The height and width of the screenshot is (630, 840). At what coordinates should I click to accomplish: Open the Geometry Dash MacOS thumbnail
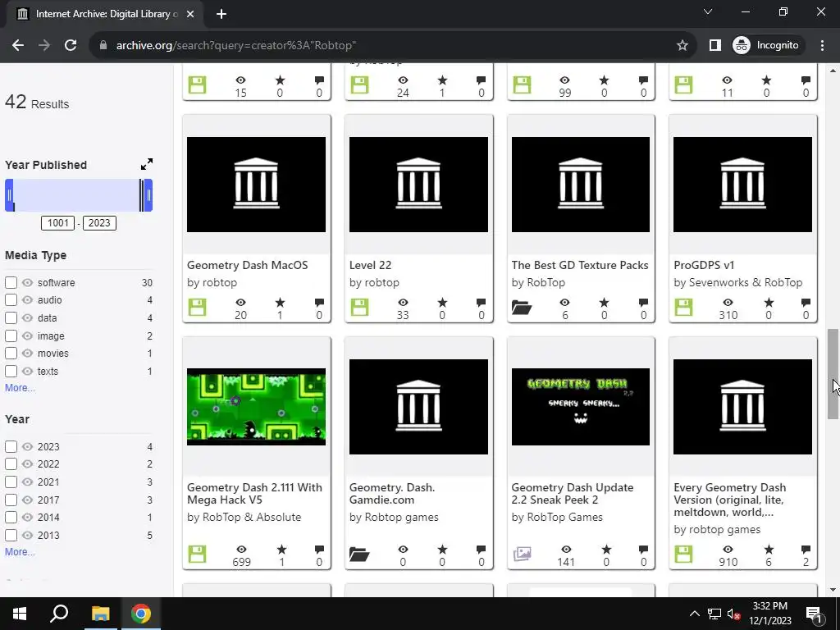pyautogui.click(x=256, y=185)
